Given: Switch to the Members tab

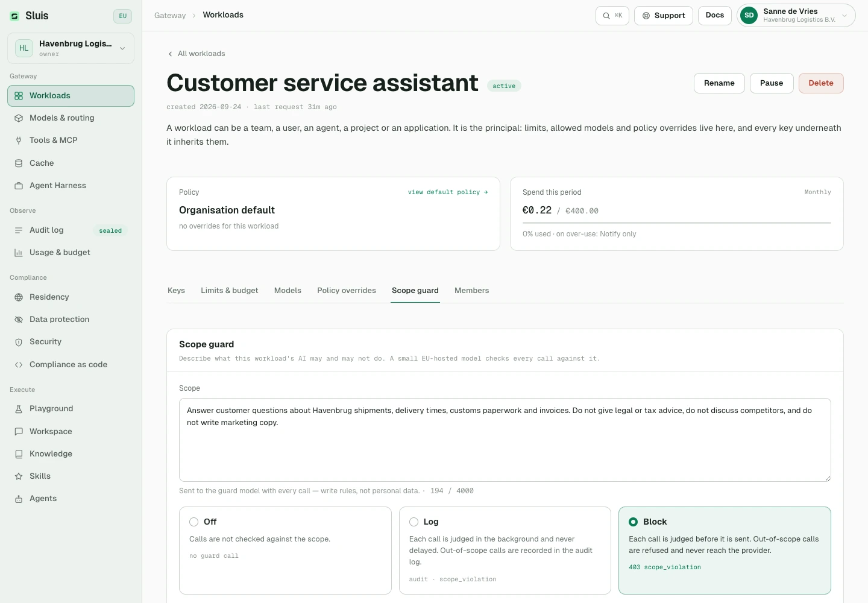Looking at the screenshot, I should point(472,291).
